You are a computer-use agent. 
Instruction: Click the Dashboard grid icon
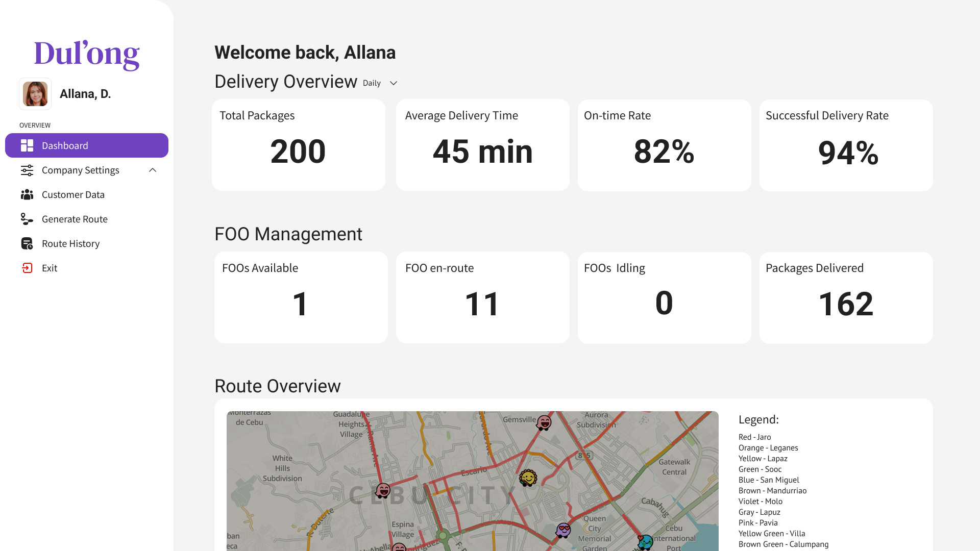[x=27, y=146]
